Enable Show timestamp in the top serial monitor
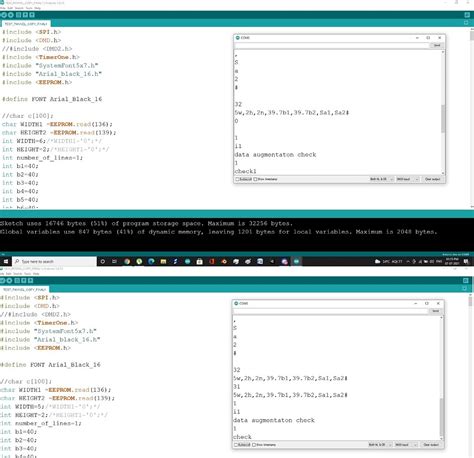 [265, 179]
